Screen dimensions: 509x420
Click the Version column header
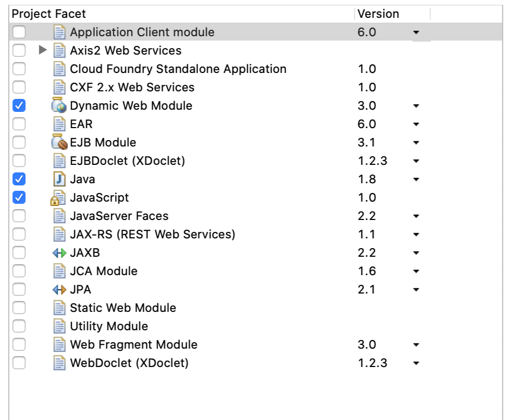392,14
